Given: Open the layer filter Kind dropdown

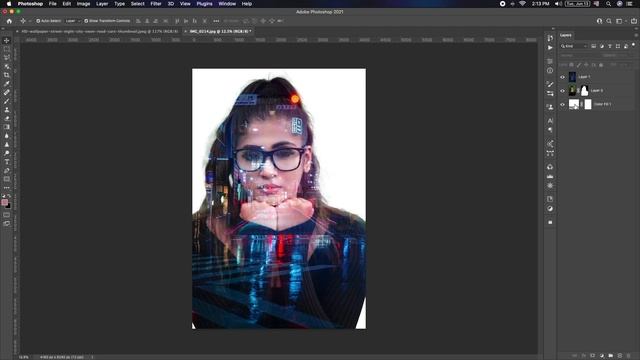Looking at the screenshot, I should [x=574, y=46].
